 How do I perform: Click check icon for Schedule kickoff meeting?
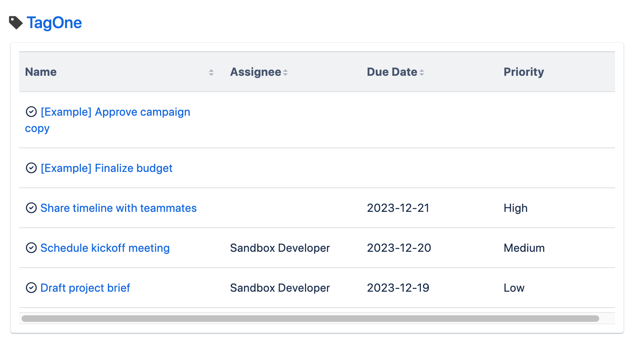[x=31, y=248]
